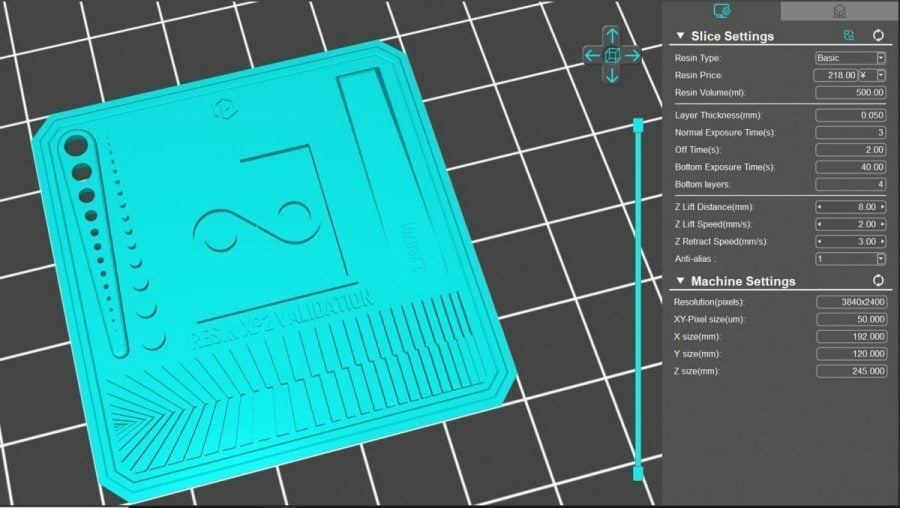Reset view using the center cube icon
The height and width of the screenshot is (508, 900).
point(612,56)
